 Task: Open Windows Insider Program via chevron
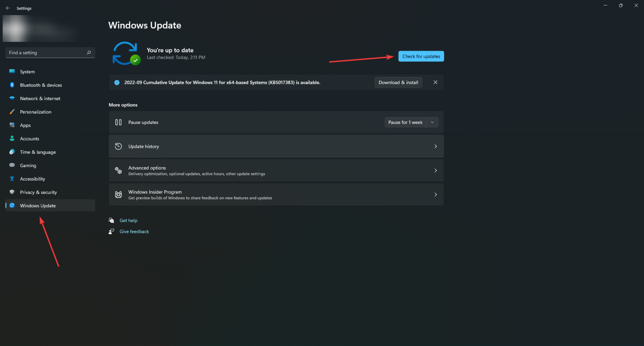(436, 194)
